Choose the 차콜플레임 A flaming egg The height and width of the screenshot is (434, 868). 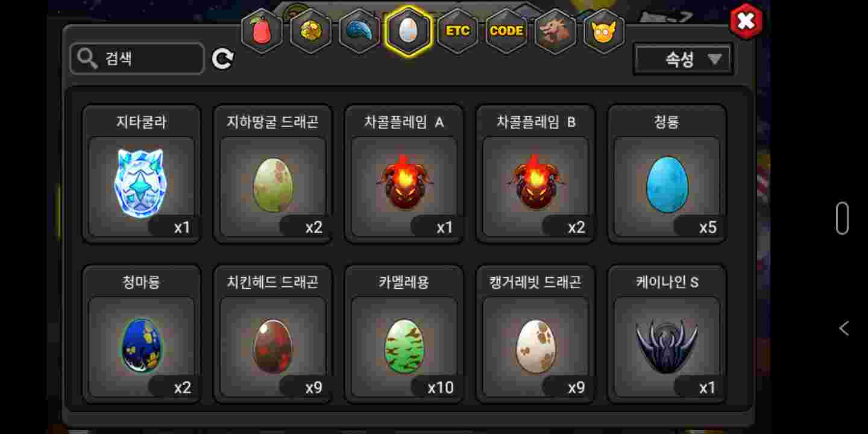tap(404, 174)
